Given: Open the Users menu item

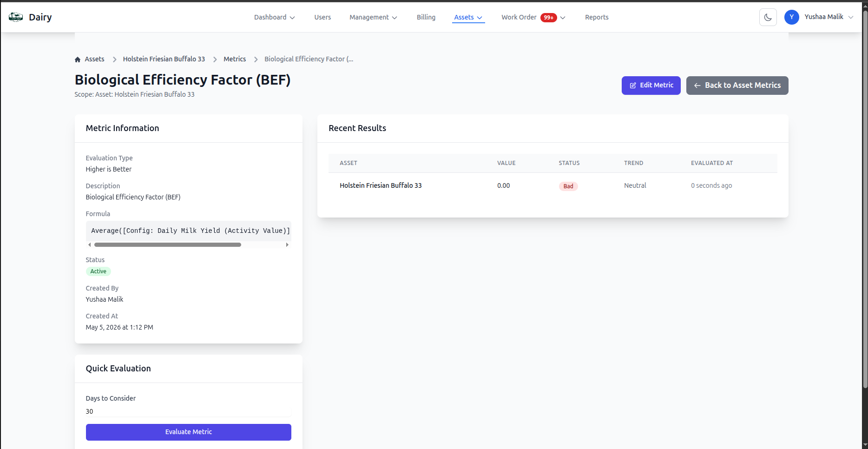Looking at the screenshot, I should click(322, 17).
